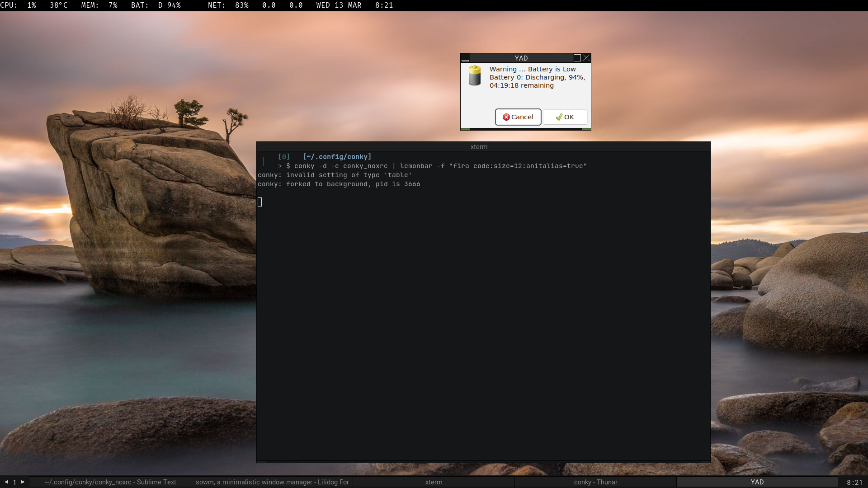The image size is (868, 488).
Task: Go to previous workspace with left arrow
Action: 6,482
